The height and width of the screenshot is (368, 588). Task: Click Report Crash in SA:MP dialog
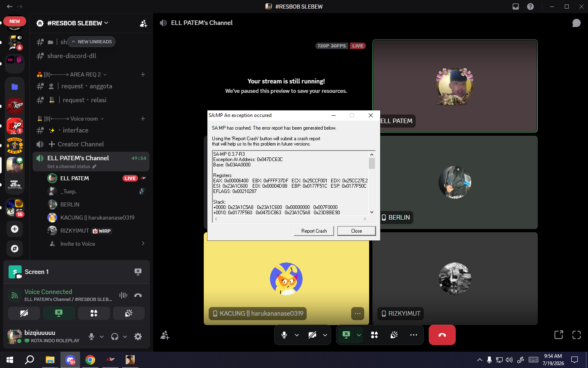(x=314, y=231)
